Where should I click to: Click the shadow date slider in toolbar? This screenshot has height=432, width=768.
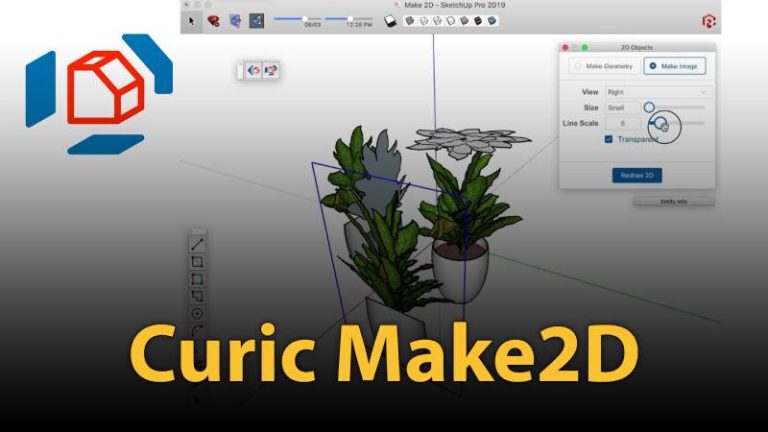pyautogui.click(x=305, y=18)
